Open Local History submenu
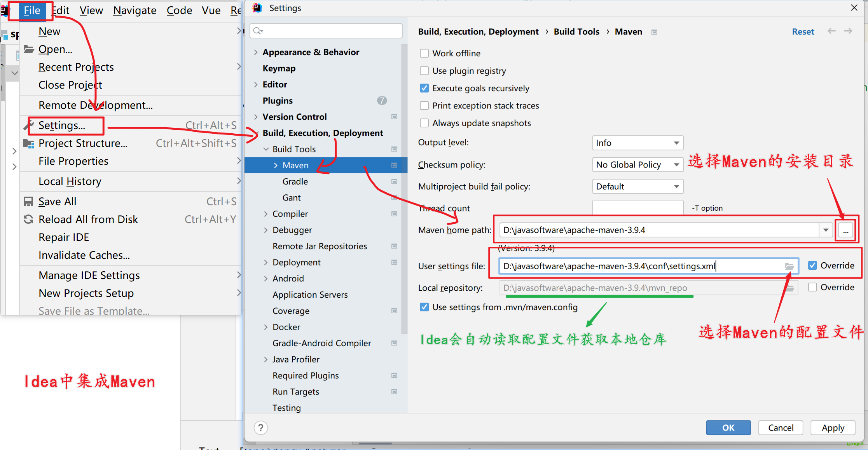Viewport: 868px width, 450px height. (x=130, y=181)
